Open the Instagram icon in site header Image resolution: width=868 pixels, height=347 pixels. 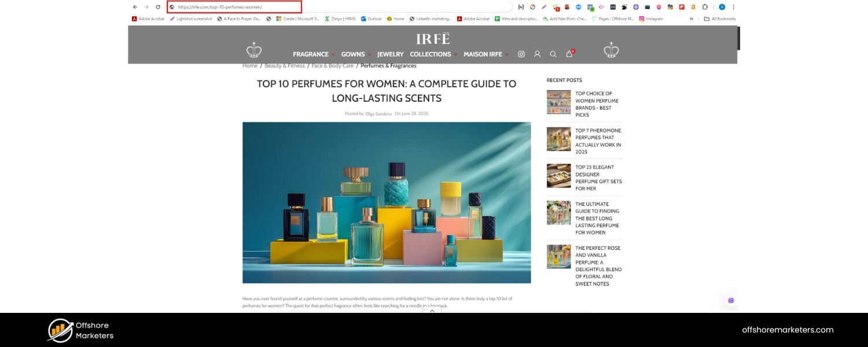tap(521, 54)
